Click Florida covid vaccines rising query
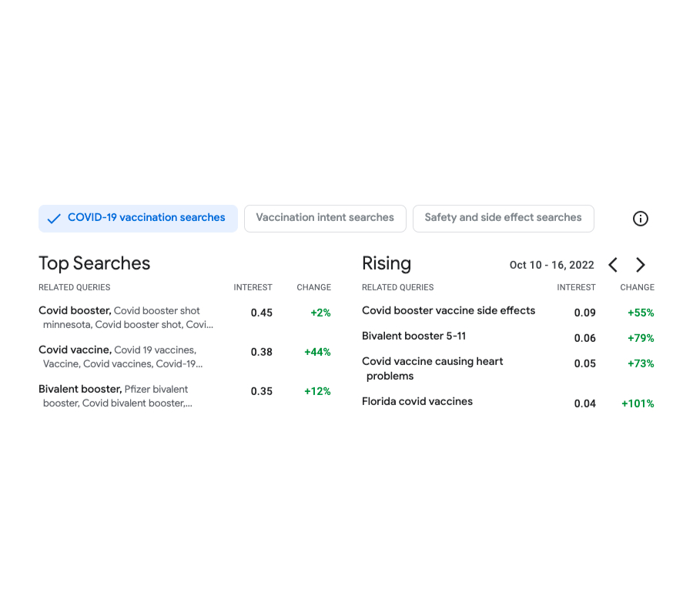Viewport: 693px width, 616px height. pos(417,402)
